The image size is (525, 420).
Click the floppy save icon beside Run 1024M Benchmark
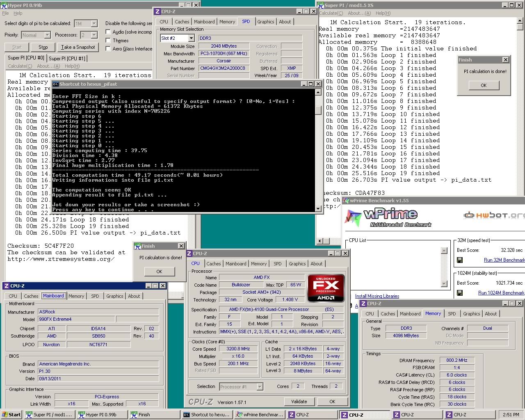[x=460, y=293]
